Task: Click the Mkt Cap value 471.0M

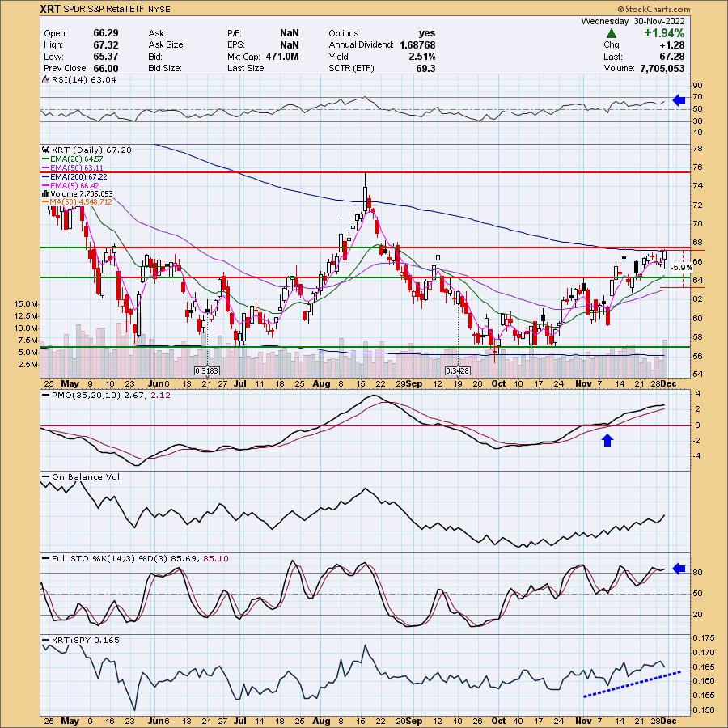Action: (x=282, y=56)
